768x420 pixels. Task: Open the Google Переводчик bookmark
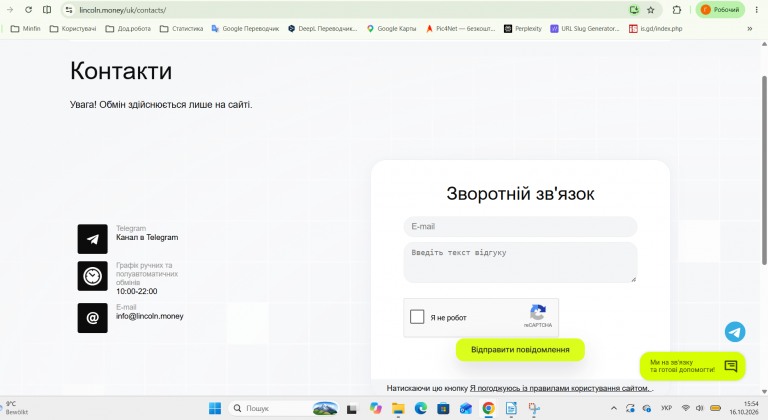pyautogui.click(x=245, y=28)
